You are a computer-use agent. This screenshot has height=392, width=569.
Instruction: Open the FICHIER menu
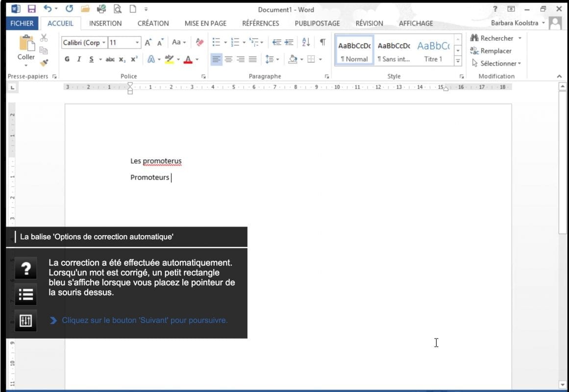coord(22,23)
